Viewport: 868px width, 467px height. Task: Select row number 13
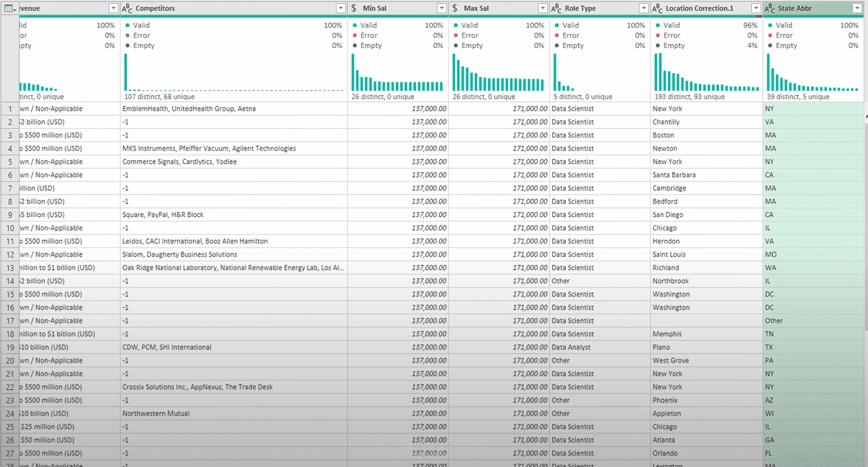pos(9,268)
